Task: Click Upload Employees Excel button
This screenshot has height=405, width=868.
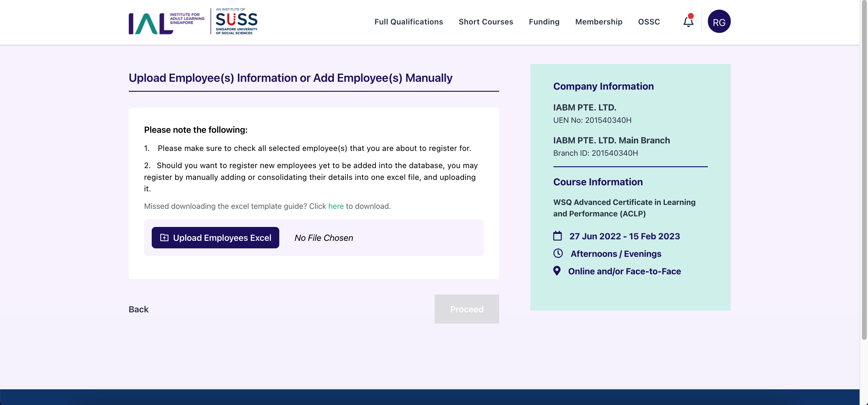Action: pos(215,238)
